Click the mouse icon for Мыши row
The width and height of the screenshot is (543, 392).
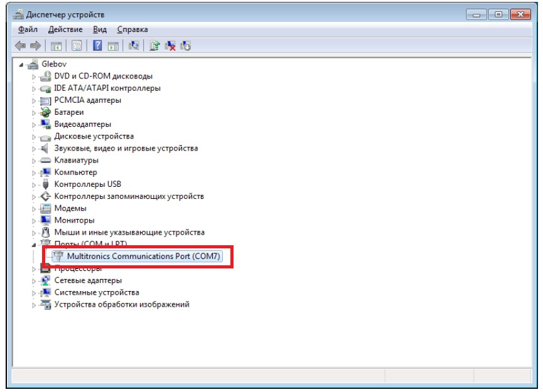pos(45,232)
